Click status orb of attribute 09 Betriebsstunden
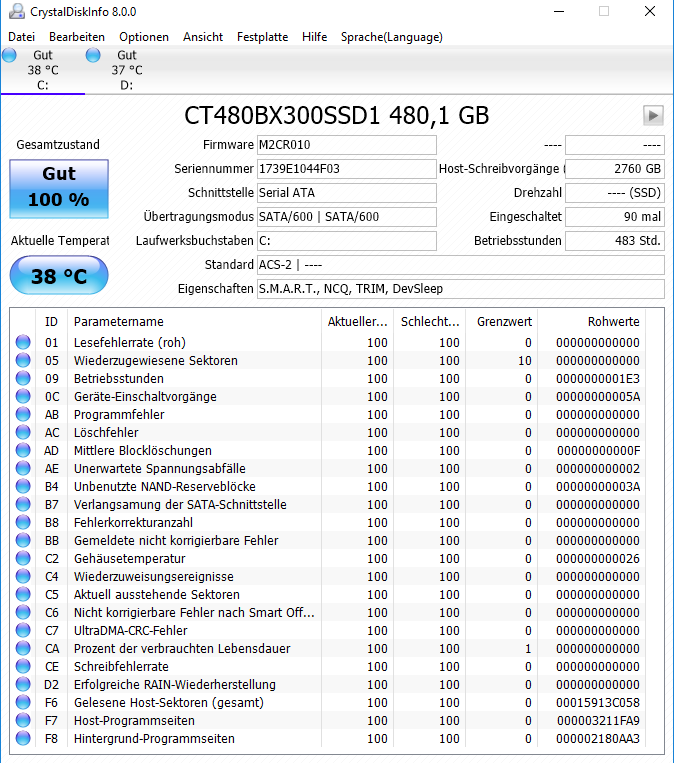This screenshot has width=674, height=763. (23, 378)
